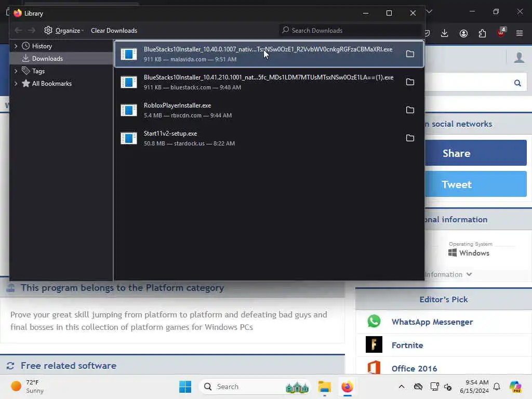
Task: Click the WhatsApp Messenger icon
Action: [x=374, y=321]
